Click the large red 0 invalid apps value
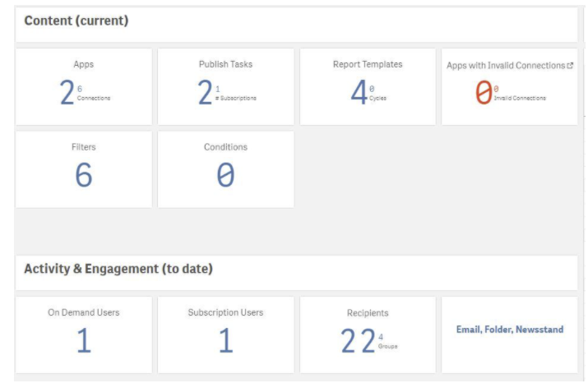Screen dimensions: 588x388 tap(484, 92)
